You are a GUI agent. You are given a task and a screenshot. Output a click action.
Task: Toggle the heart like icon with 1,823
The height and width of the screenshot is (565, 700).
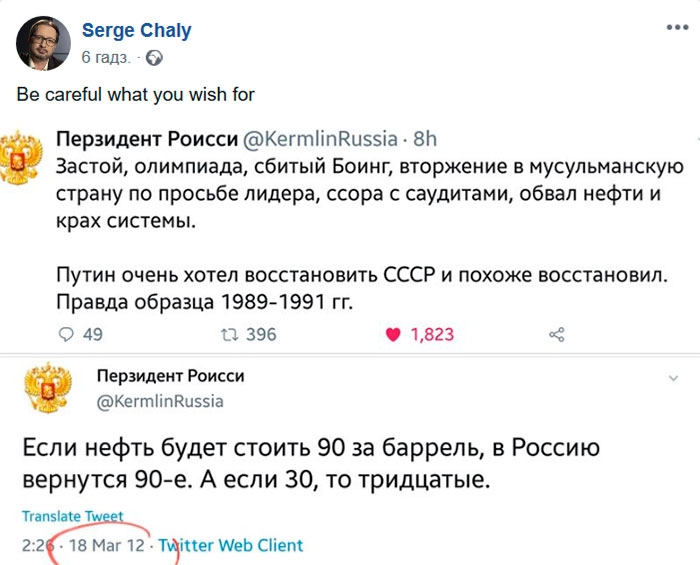[x=394, y=334]
